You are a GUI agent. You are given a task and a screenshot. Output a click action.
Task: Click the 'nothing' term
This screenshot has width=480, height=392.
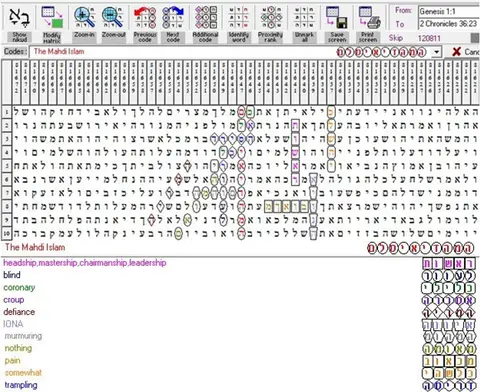[x=18, y=348]
